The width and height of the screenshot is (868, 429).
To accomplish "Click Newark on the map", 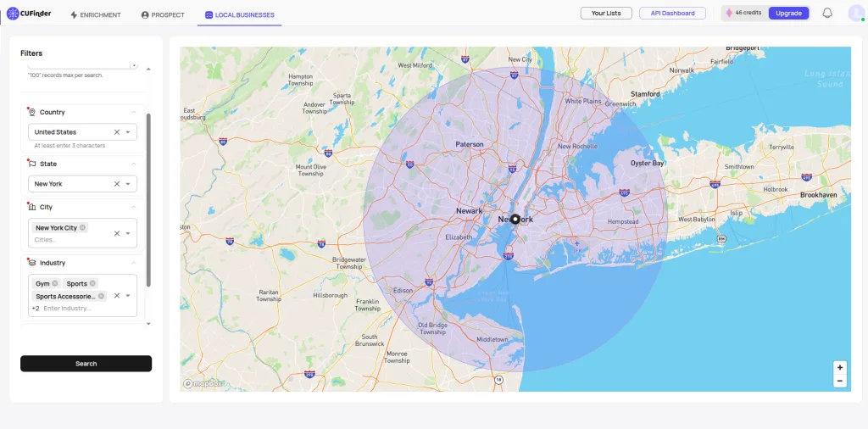I will click(x=469, y=211).
